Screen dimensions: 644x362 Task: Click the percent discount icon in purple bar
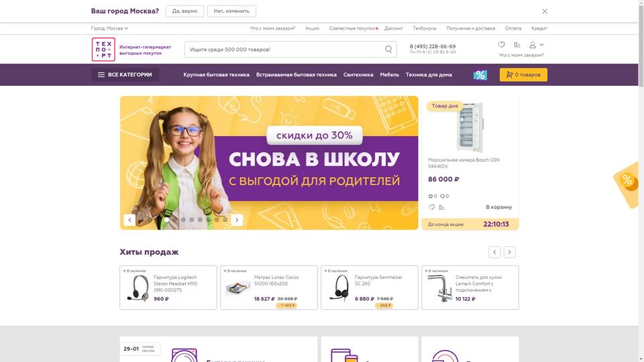coord(480,74)
